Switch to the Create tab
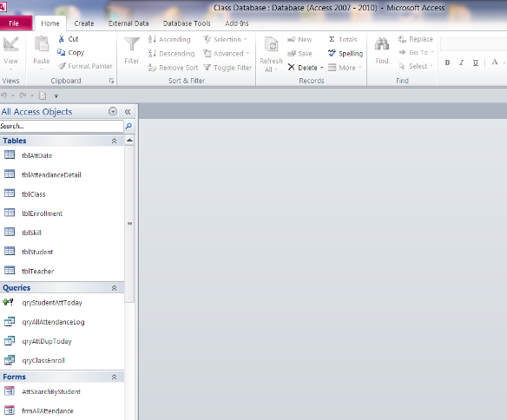The height and width of the screenshot is (420, 507). point(84,23)
